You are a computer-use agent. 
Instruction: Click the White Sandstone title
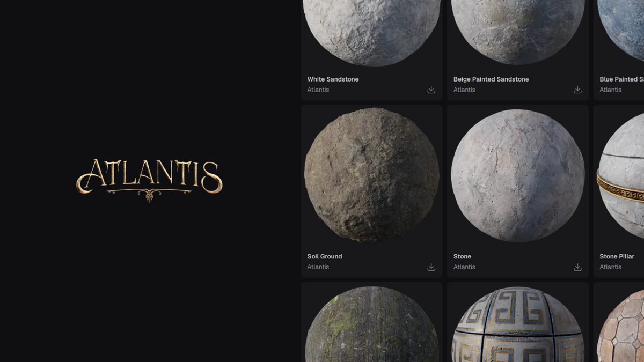pos(333,79)
